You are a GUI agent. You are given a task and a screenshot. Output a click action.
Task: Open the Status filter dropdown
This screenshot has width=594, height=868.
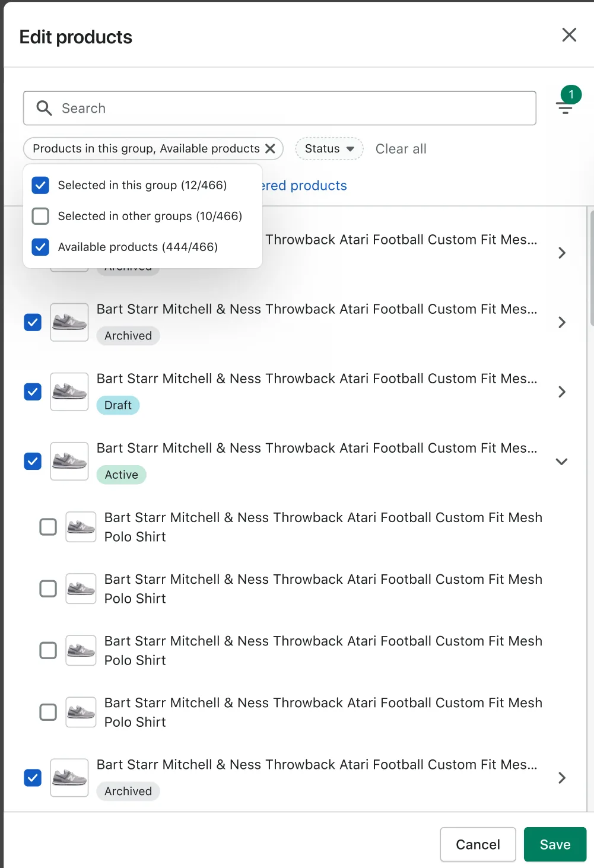329,148
